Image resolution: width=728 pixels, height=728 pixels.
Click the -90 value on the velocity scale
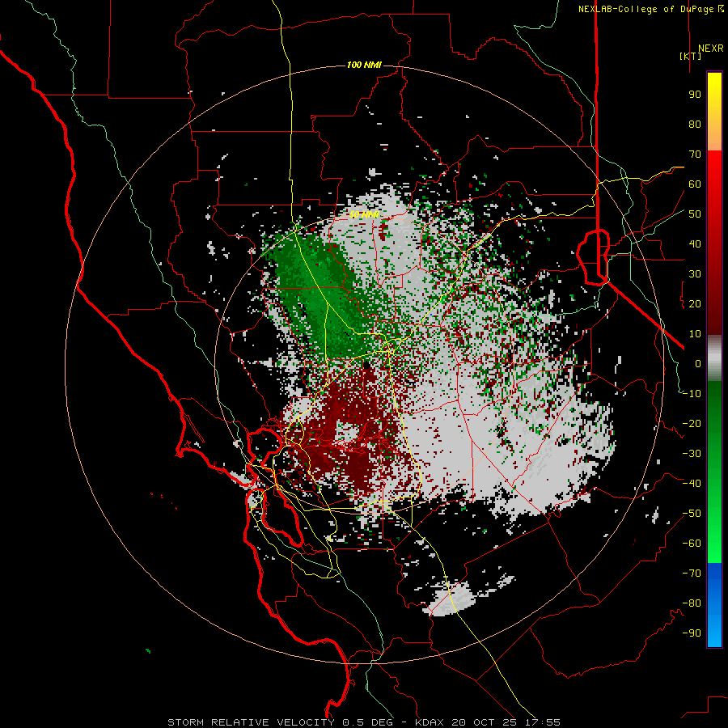tap(692, 633)
